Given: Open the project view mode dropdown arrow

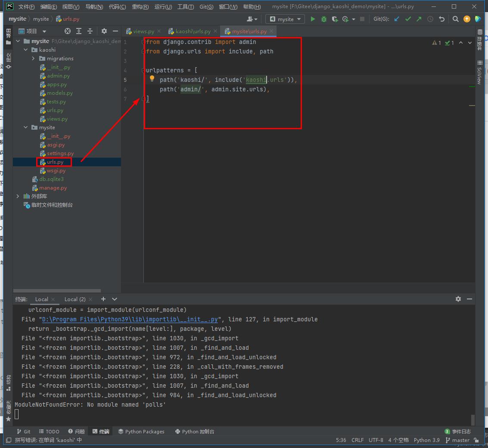Looking at the screenshot, I should pyautogui.click(x=44, y=31).
